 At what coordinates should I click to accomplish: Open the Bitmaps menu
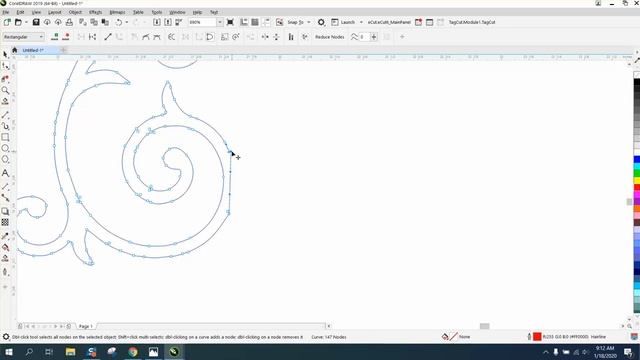117,12
